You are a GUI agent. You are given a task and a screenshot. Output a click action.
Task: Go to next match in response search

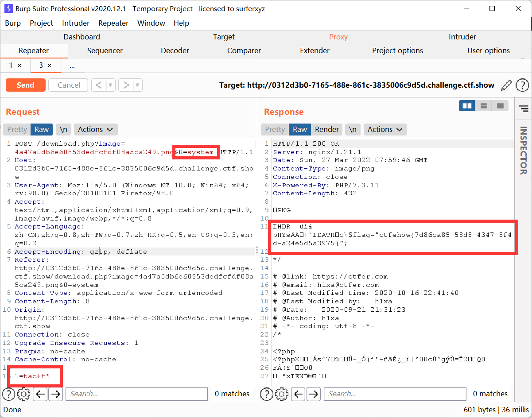(x=313, y=394)
